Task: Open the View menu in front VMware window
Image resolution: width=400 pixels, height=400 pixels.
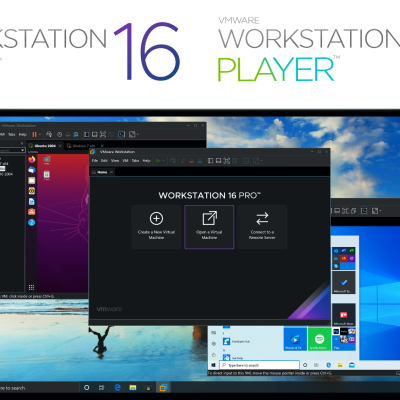Action: pyautogui.click(x=115, y=161)
